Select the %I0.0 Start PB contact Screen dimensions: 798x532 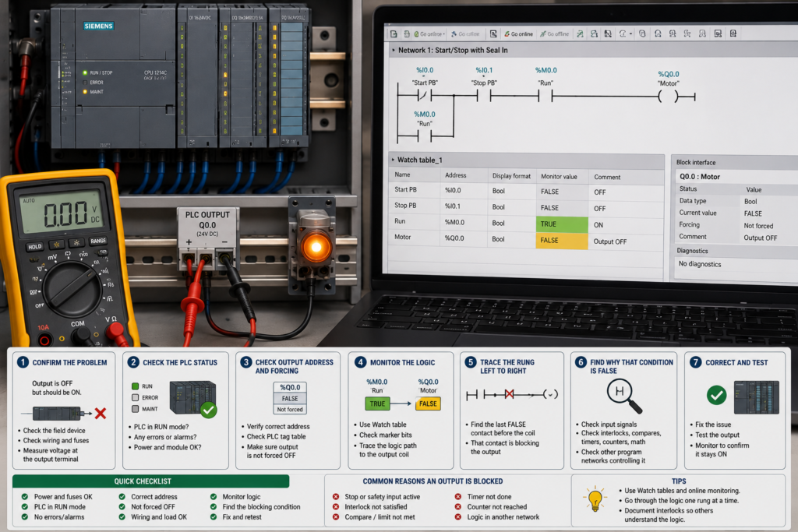(425, 95)
